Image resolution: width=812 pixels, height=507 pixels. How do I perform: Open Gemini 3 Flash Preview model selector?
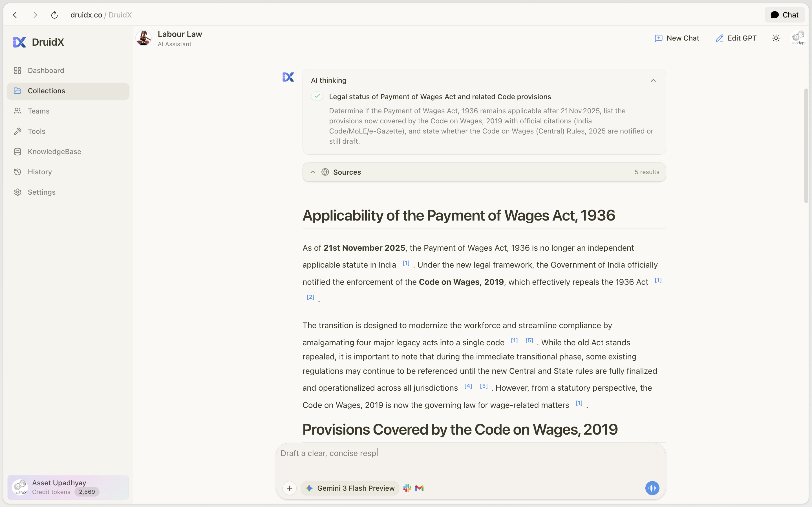click(x=350, y=488)
